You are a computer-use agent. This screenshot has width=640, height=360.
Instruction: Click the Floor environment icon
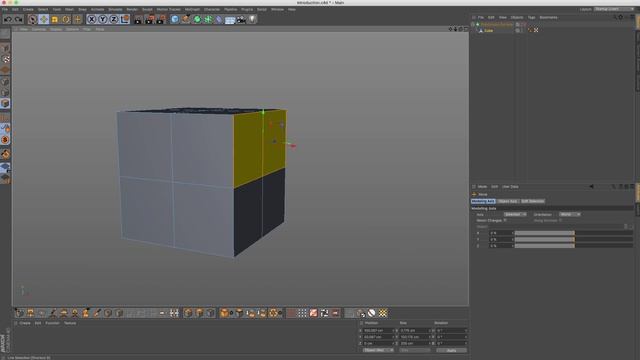(x=230, y=19)
